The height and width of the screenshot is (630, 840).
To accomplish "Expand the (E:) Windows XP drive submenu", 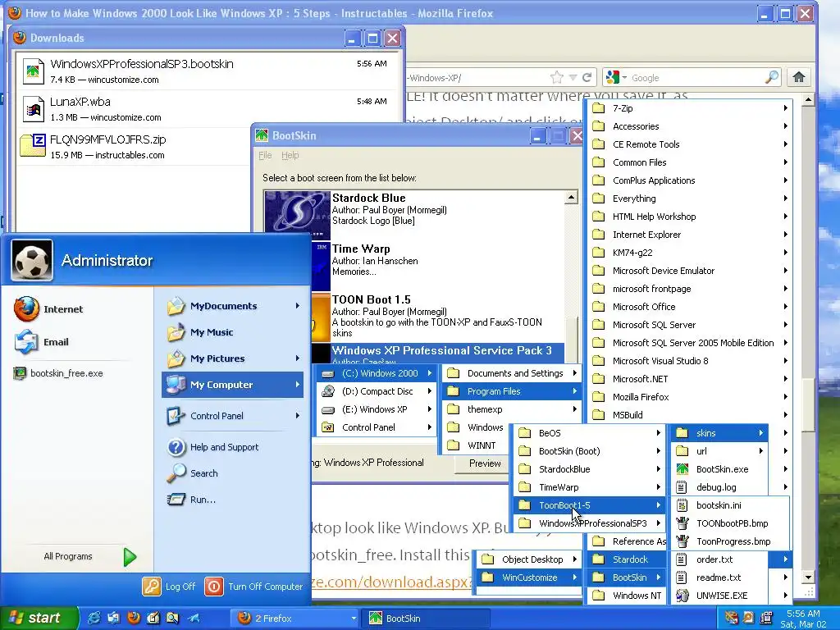I will [x=430, y=409].
